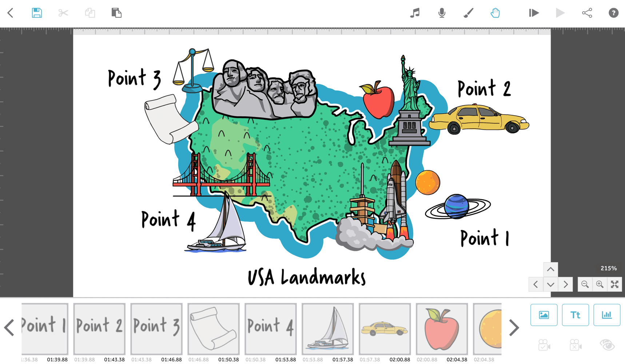Zoom in on the canvas
625x364 pixels.
(x=600, y=284)
